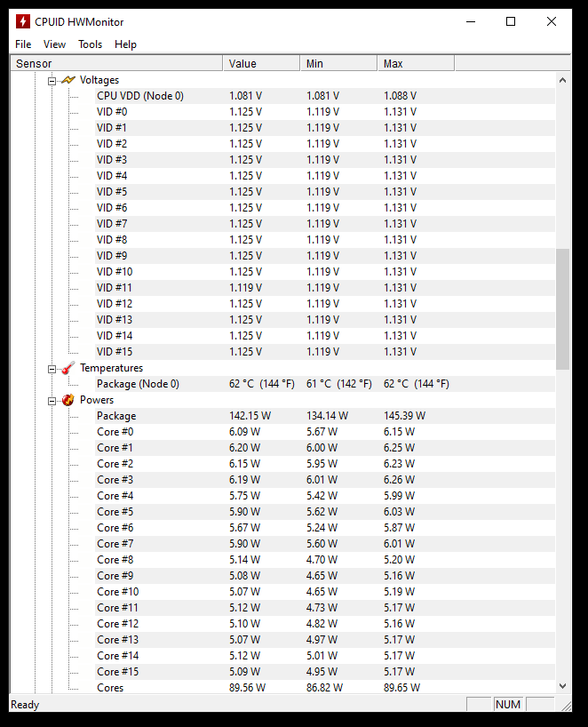Click the 142.15 W package value

pyautogui.click(x=250, y=416)
